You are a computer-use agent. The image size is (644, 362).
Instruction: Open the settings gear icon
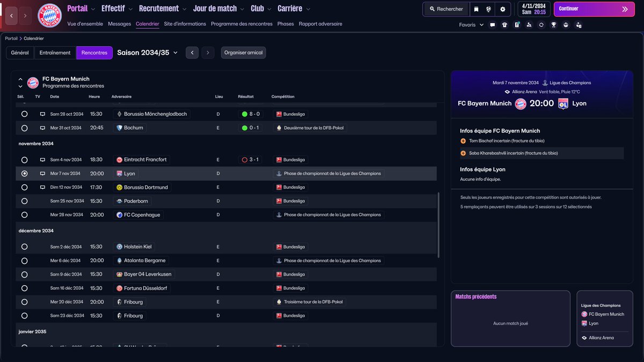tap(503, 9)
